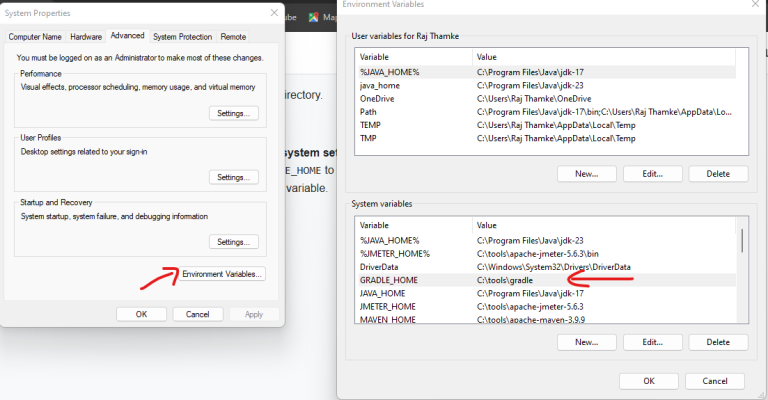Switch to the Computer Name tab
Image resolution: width=768 pixels, height=400 pixels.
(x=35, y=36)
